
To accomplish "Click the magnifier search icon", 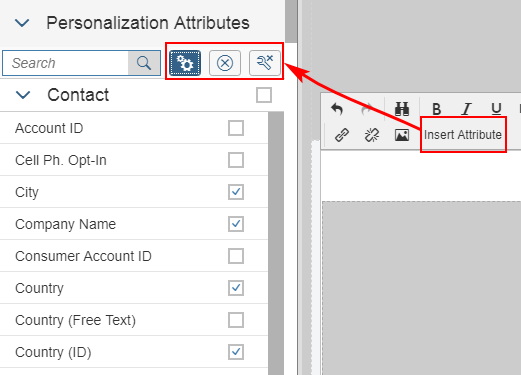I will [144, 63].
